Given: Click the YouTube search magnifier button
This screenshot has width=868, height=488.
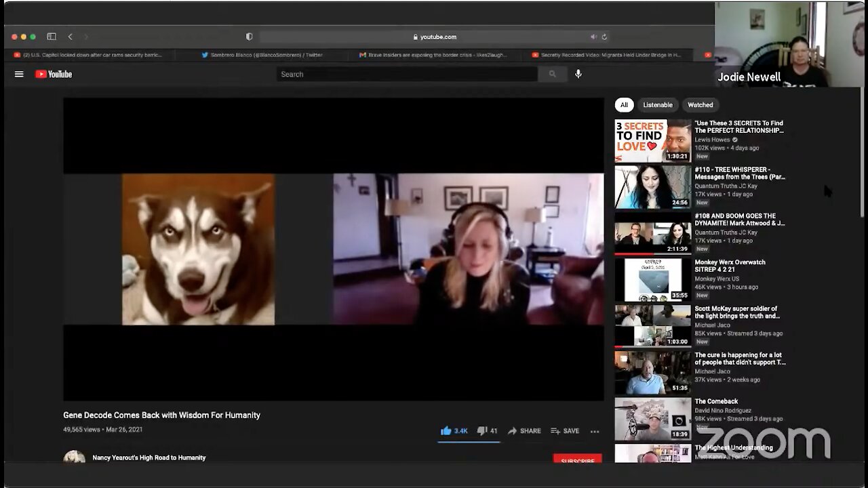Looking at the screenshot, I should (552, 75).
